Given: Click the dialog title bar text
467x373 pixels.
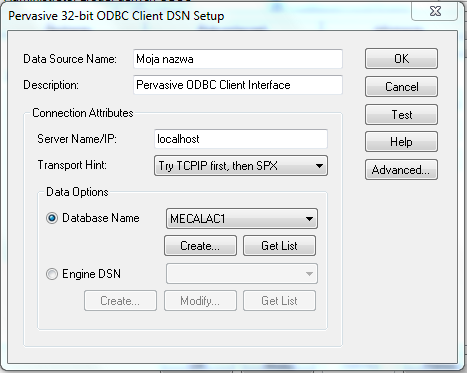Looking at the screenshot, I should click(116, 16).
